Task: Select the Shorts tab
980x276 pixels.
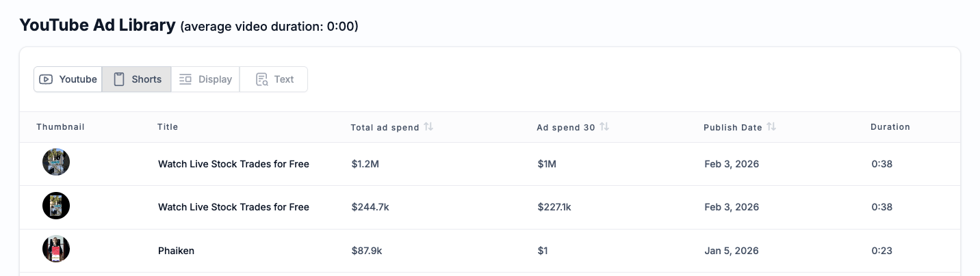Action: (137, 79)
